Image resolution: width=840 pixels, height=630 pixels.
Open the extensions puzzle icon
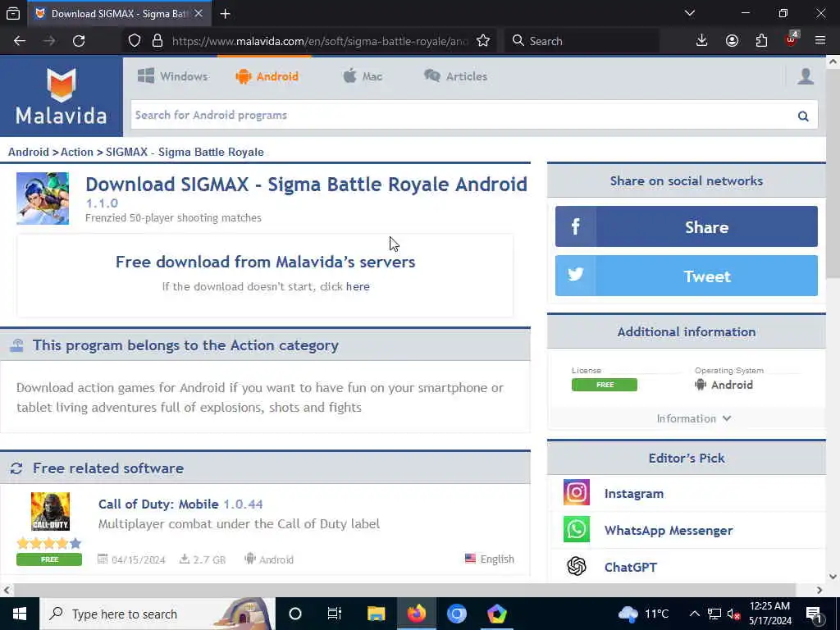(761, 41)
